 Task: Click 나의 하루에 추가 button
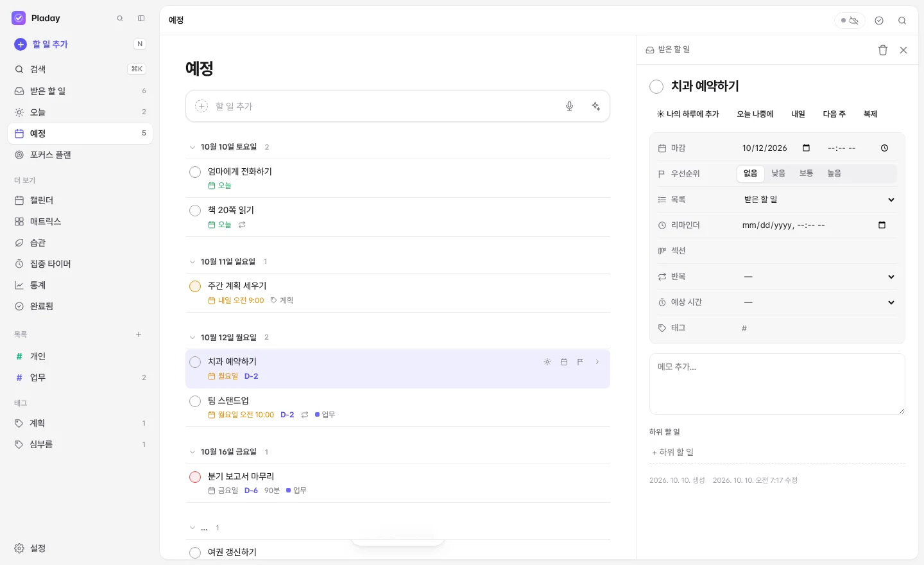(x=688, y=114)
